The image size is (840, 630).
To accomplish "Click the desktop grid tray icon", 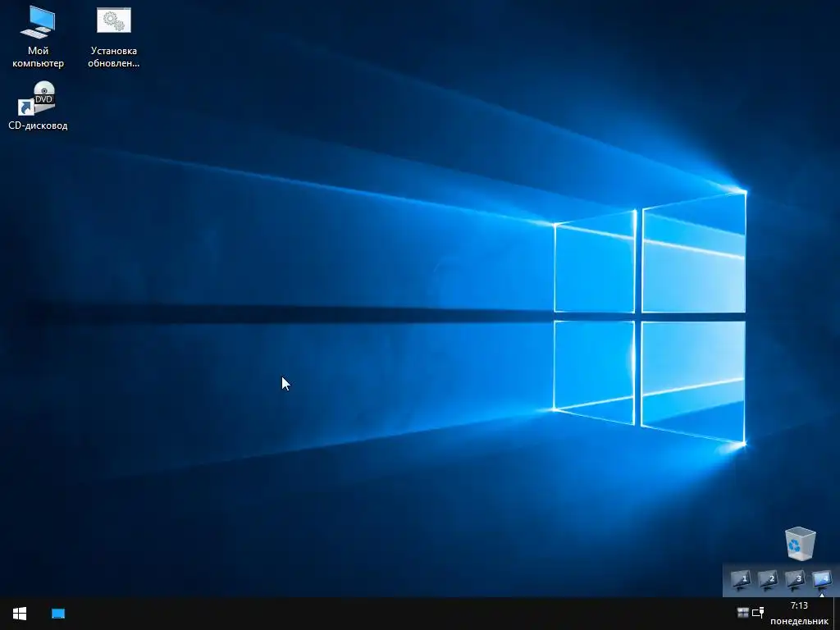I will point(743,612).
